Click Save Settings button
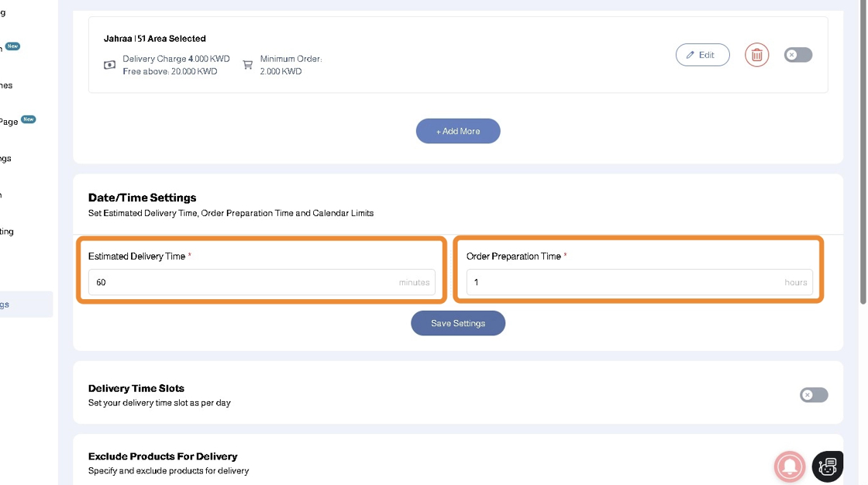Viewport: 868px width, 485px height. [x=458, y=323]
